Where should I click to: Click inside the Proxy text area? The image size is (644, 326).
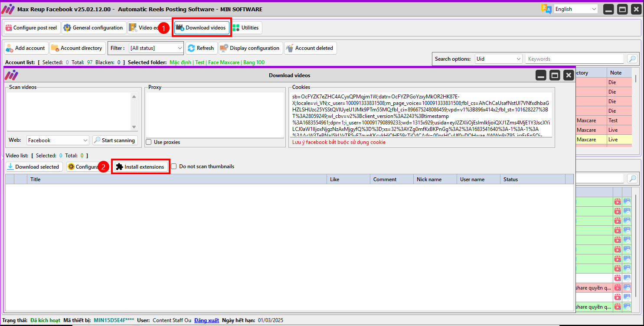pyautogui.click(x=215, y=114)
